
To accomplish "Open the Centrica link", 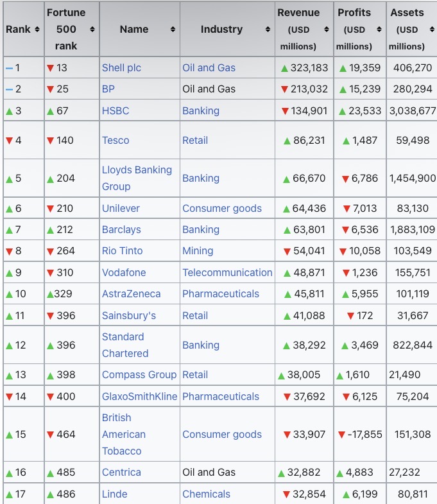I will (121, 473).
